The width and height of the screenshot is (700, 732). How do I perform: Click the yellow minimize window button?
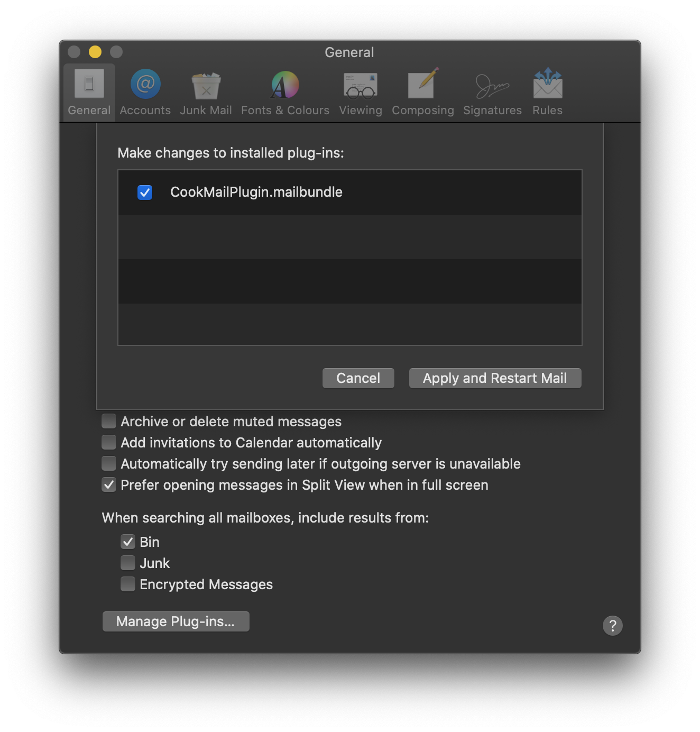click(95, 52)
